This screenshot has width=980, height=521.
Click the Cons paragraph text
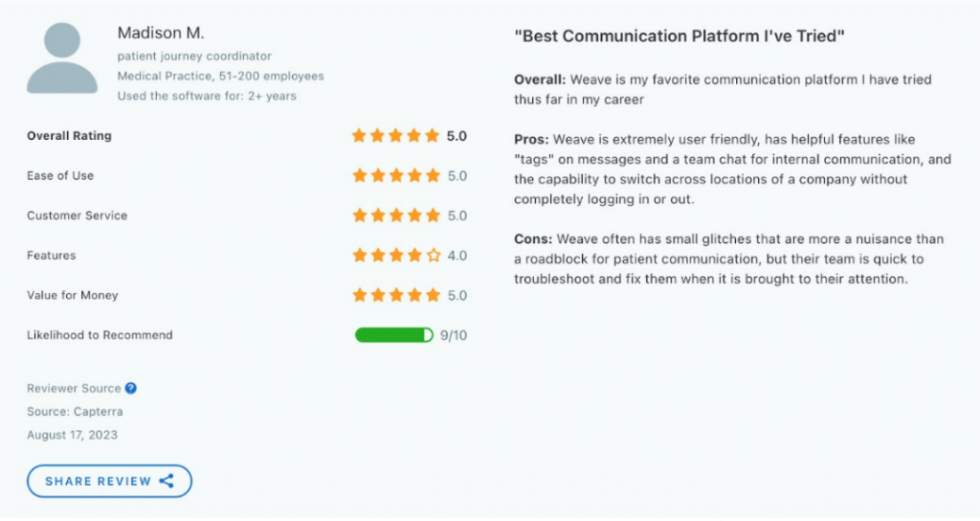coord(728,259)
